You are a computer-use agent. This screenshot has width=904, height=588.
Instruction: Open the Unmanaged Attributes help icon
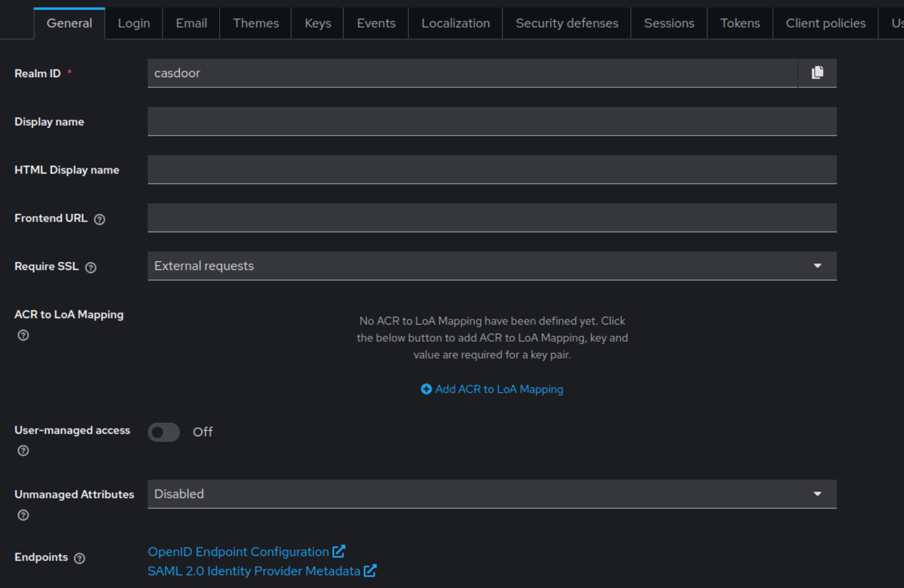23,515
